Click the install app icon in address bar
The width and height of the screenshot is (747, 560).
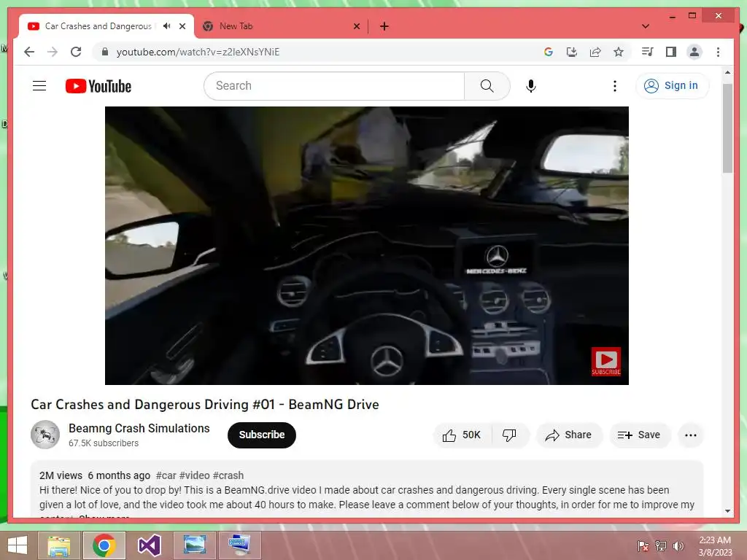click(572, 52)
